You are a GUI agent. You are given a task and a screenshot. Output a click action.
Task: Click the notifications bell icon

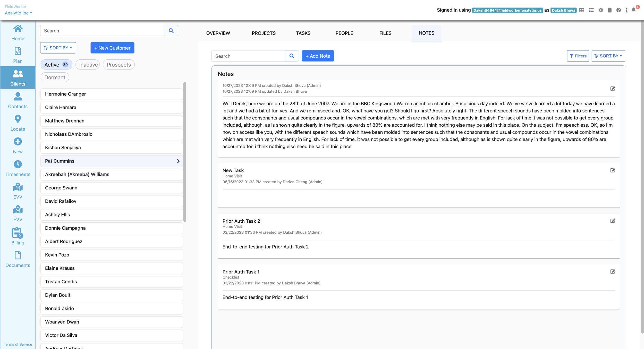pos(633,10)
